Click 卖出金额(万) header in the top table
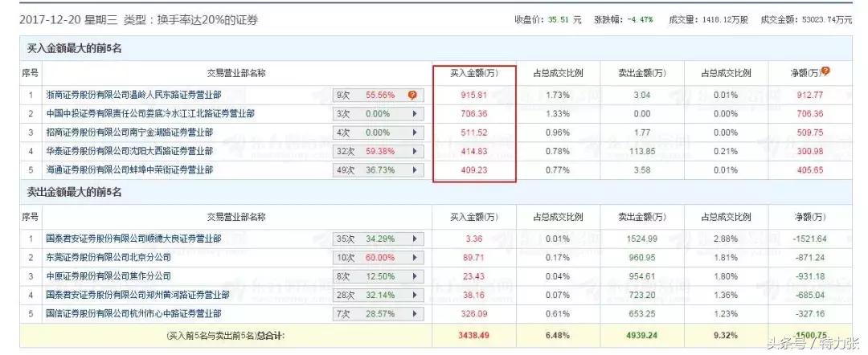Screen dimensions: 868x355 [x=642, y=73]
